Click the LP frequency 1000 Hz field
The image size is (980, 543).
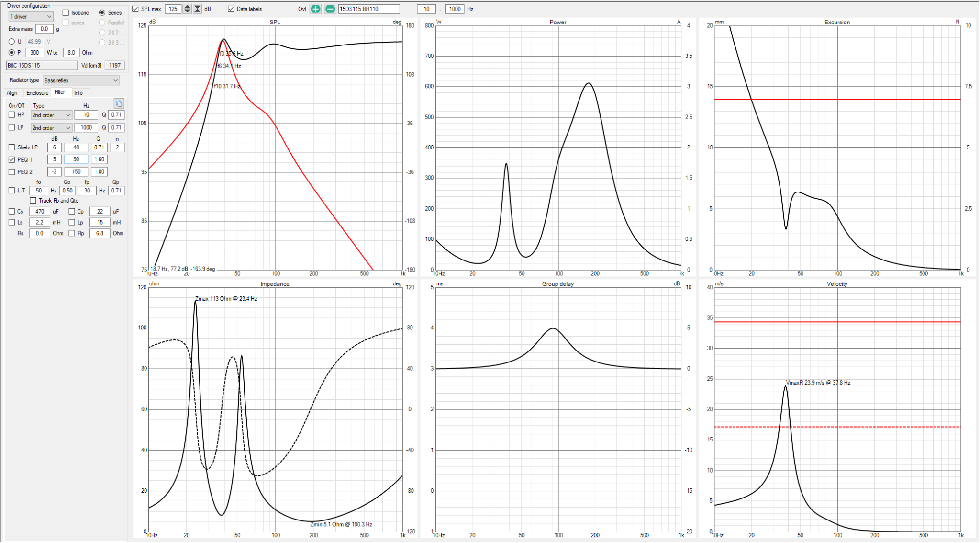coord(86,127)
